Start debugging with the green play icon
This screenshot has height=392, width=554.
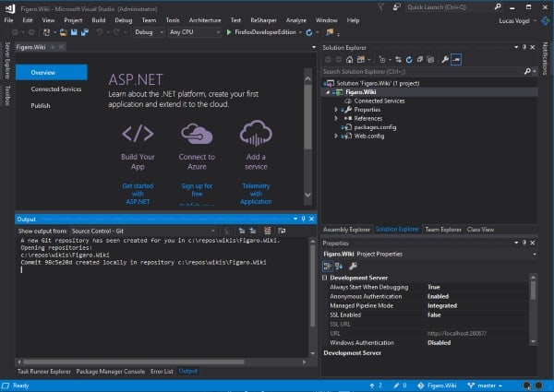[x=229, y=32]
